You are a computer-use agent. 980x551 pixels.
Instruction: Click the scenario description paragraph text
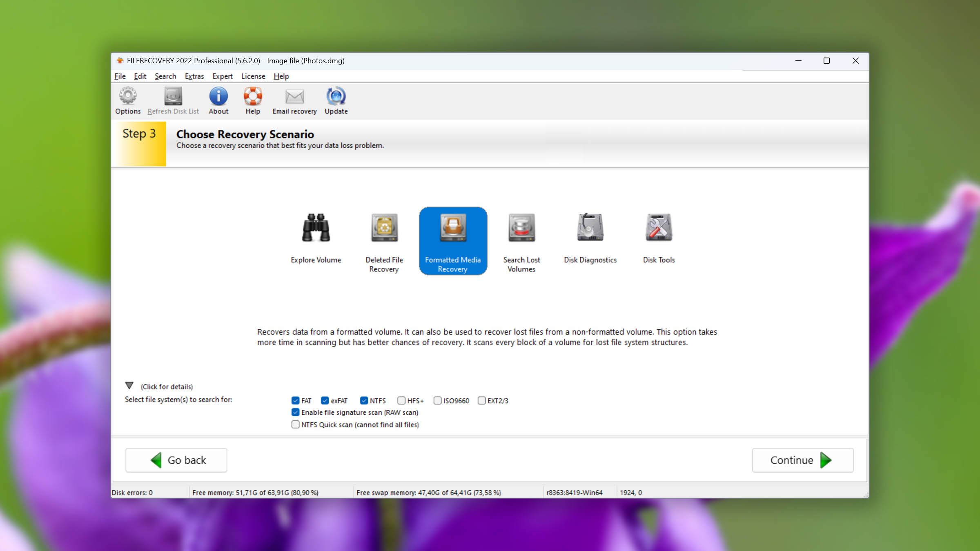487,337
